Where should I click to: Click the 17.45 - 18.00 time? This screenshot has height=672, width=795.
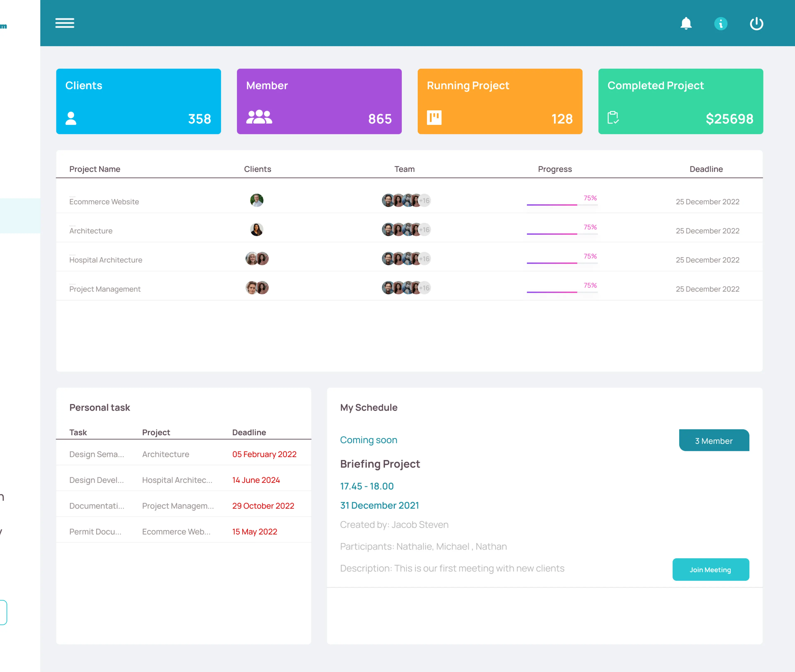[367, 486]
